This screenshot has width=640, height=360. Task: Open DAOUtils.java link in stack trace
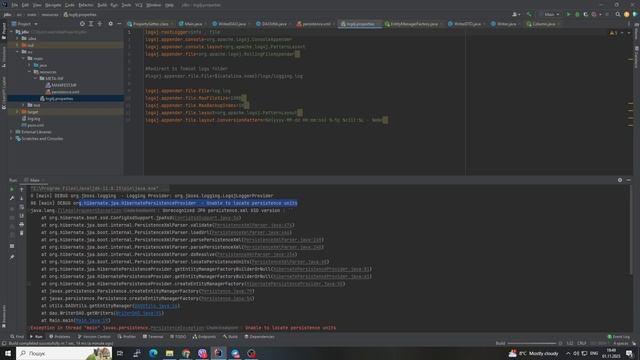(156, 306)
